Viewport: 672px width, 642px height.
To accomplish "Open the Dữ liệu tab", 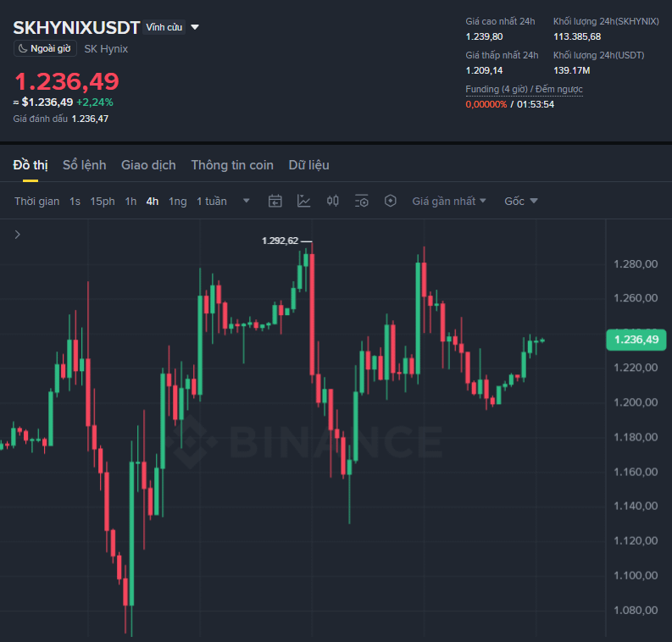I will [309, 165].
